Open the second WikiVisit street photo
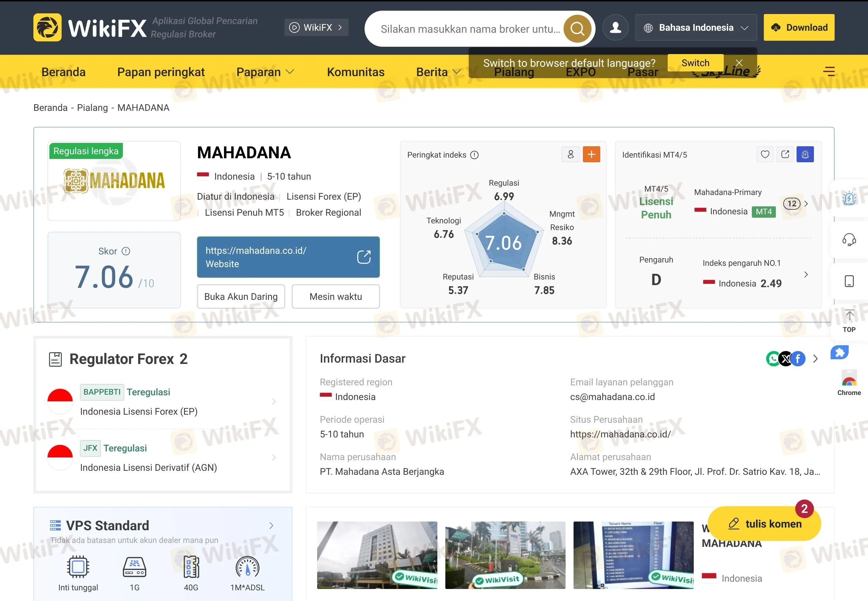This screenshot has height=601, width=868. pos(505,555)
